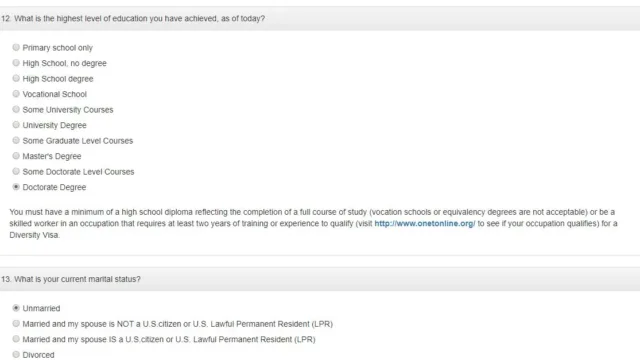This screenshot has width=640, height=360.
Task: Choose University Degree as education level
Action: coord(16,125)
